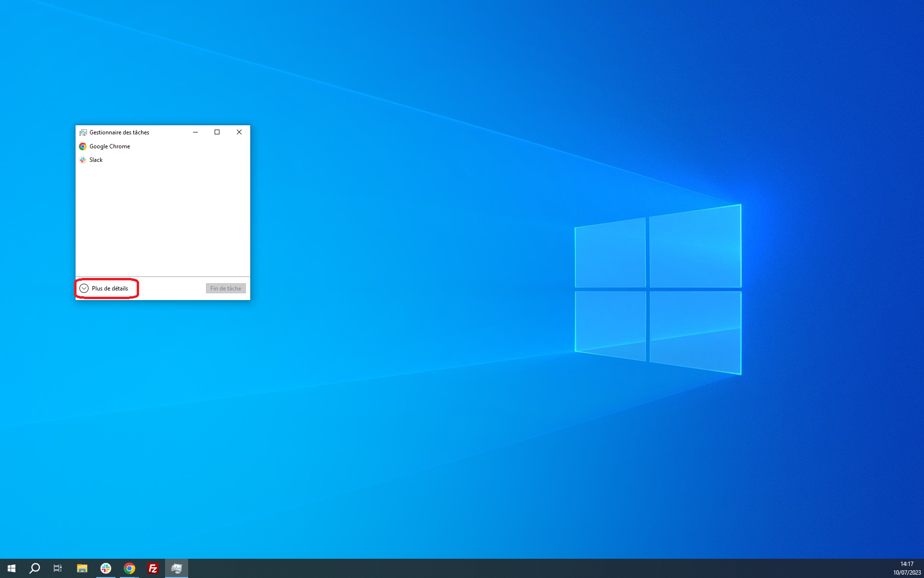The image size is (924, 578).
Task: Close the Gestionnaire des tâches window
Action: tap(239, 132)
